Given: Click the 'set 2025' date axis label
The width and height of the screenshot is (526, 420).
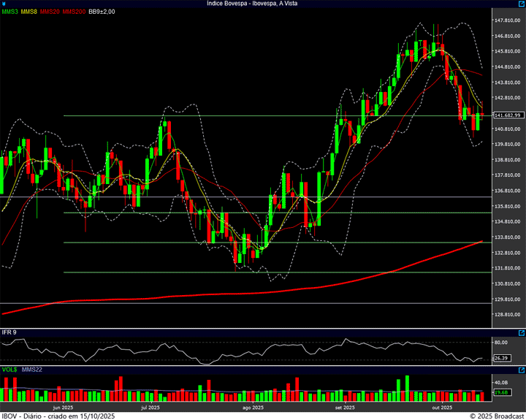Looking at the screenshot, I should click(345, 407).
